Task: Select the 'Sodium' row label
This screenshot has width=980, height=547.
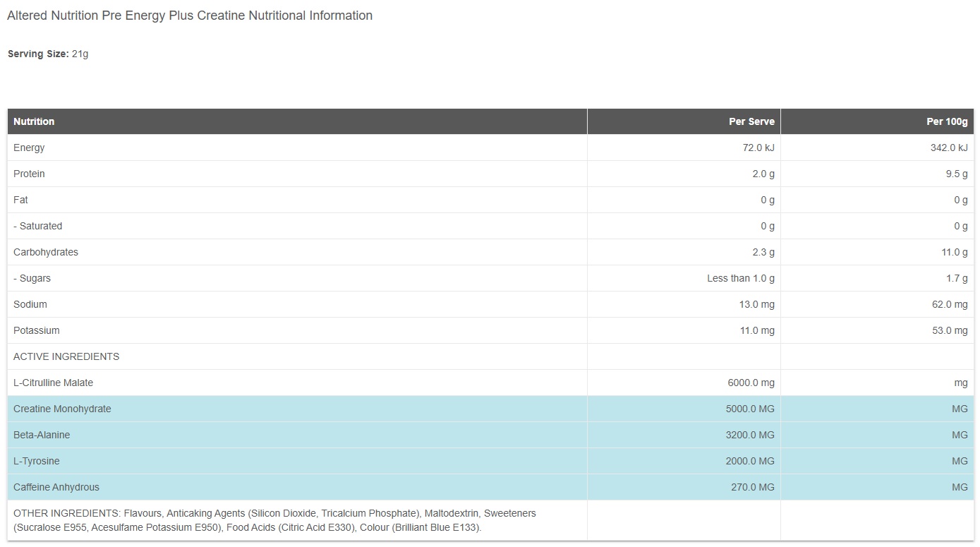Action: [30, 304]
